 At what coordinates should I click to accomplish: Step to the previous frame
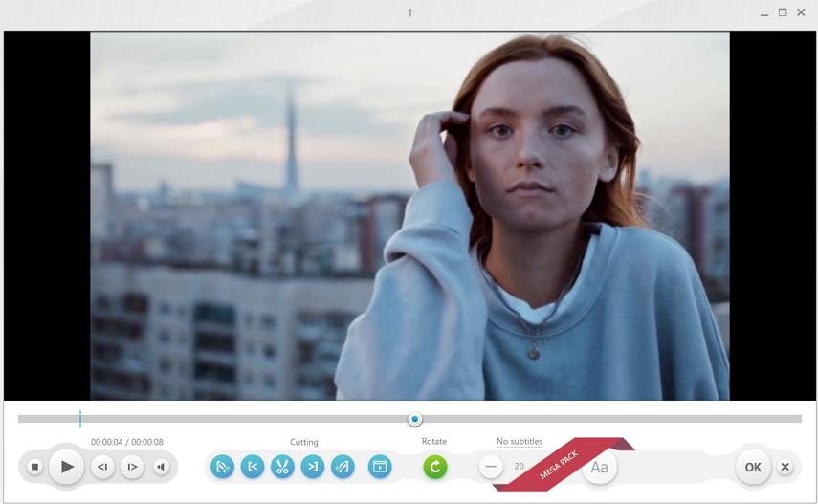[x=102, y=467]
